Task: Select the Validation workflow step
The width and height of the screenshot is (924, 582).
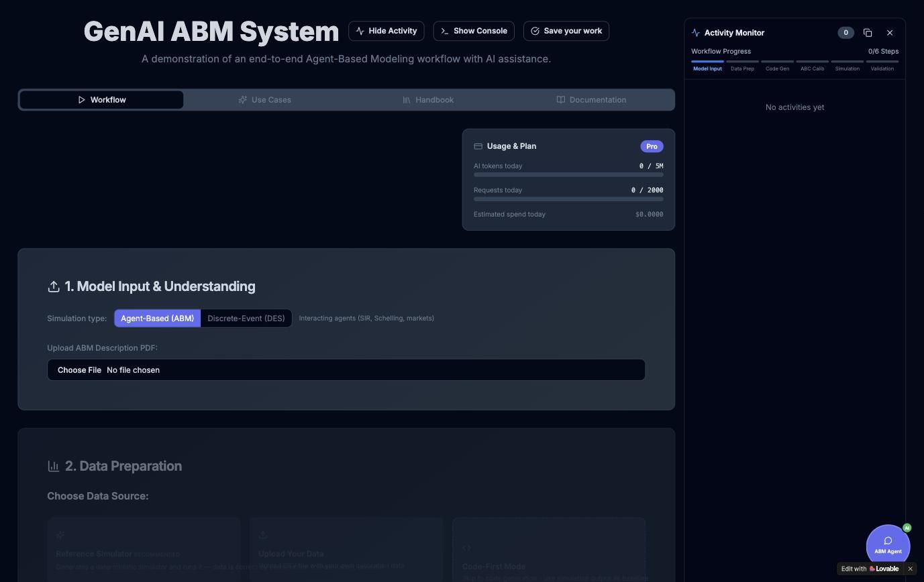Action: (x=882, y=66)
